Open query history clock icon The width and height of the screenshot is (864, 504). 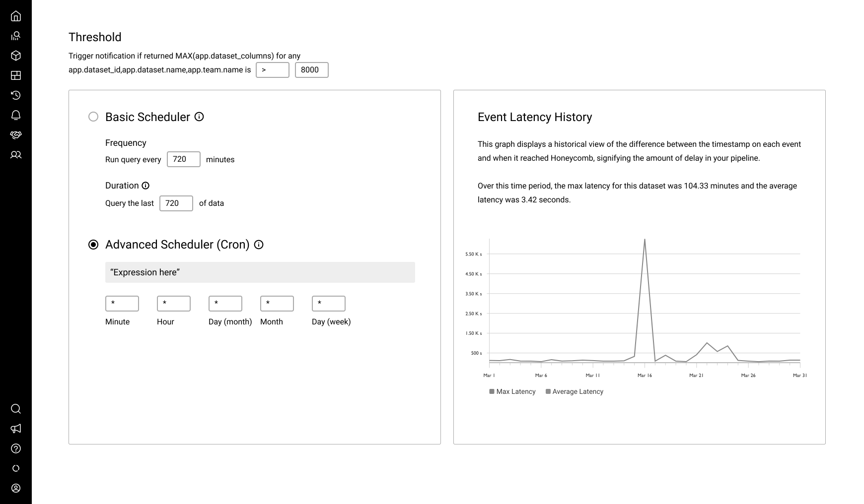[x=16, y=95]
